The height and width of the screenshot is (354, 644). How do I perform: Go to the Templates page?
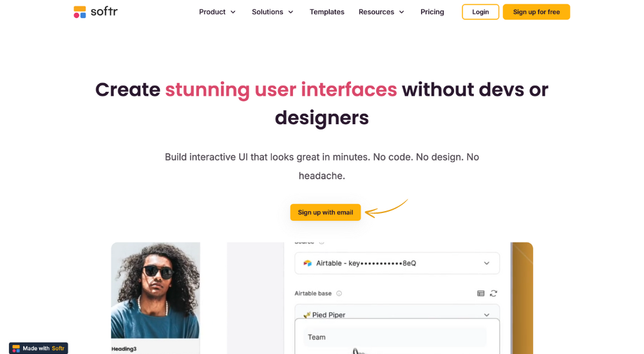point(327,12)
